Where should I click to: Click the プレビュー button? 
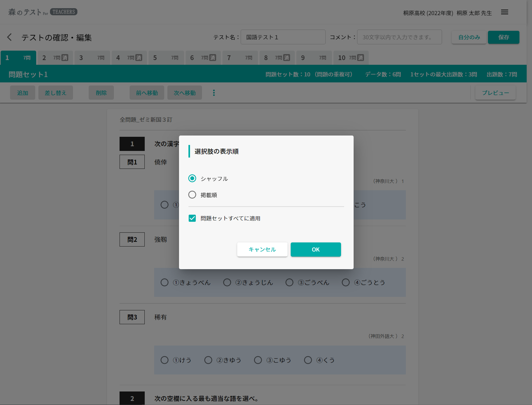point(495,93)
